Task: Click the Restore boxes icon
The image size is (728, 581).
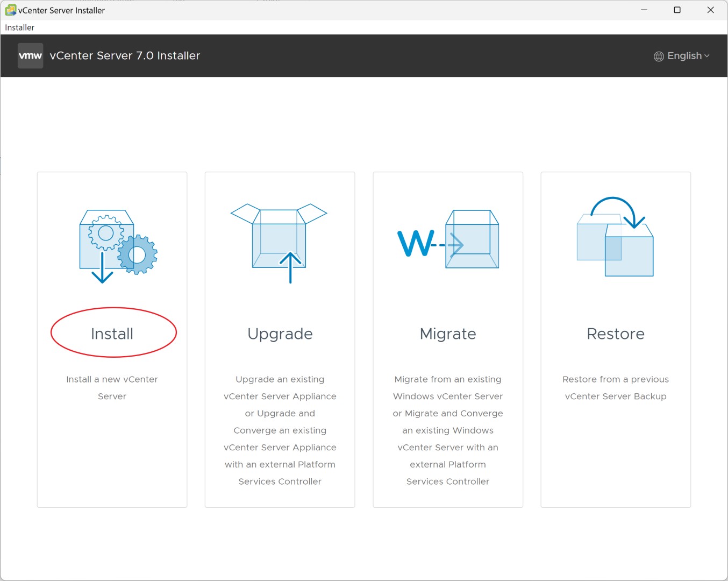Action: 615,237
